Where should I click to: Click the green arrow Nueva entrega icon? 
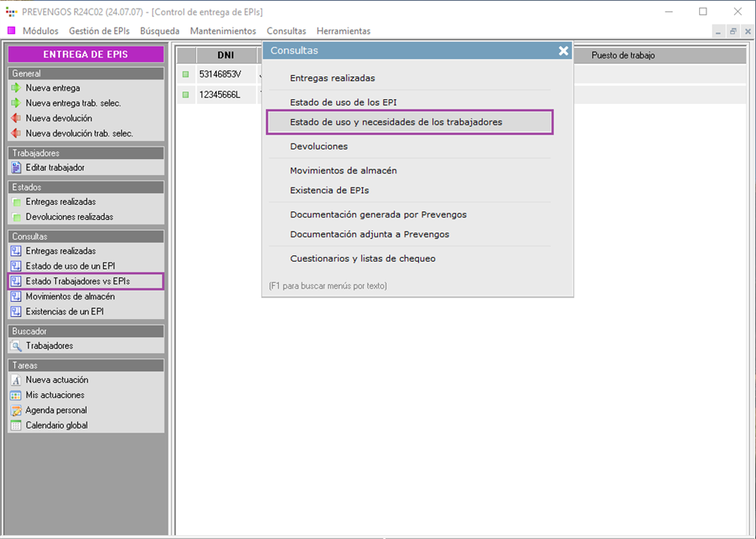point(16,88)
